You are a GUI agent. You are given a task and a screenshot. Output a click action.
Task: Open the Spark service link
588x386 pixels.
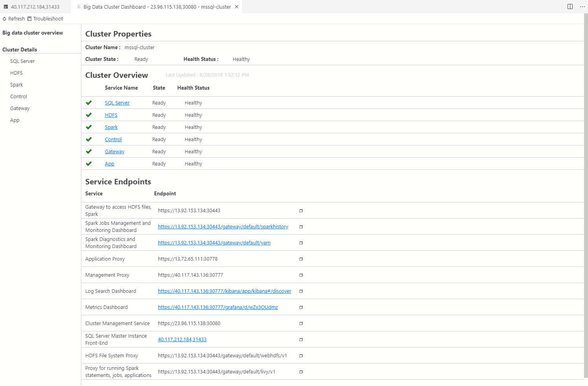pyautogui.click(x=111, y=127)
